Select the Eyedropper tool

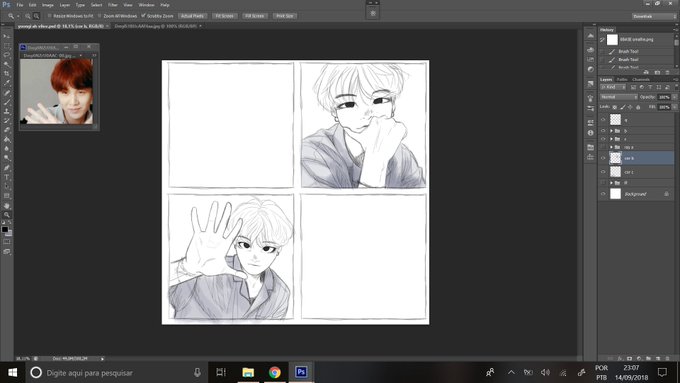7,83
